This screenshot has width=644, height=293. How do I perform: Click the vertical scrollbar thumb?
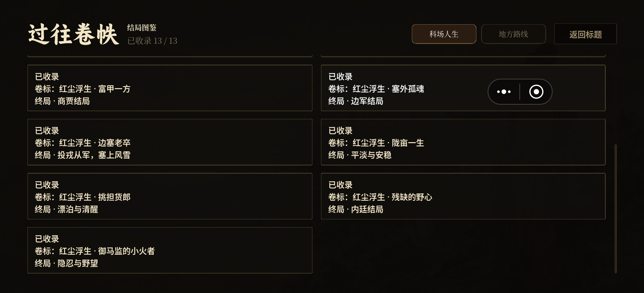(x=616, y=209)
